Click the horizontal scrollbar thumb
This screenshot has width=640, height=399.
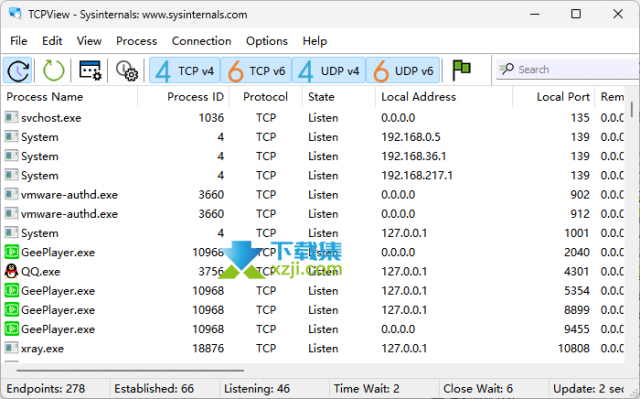130,370
